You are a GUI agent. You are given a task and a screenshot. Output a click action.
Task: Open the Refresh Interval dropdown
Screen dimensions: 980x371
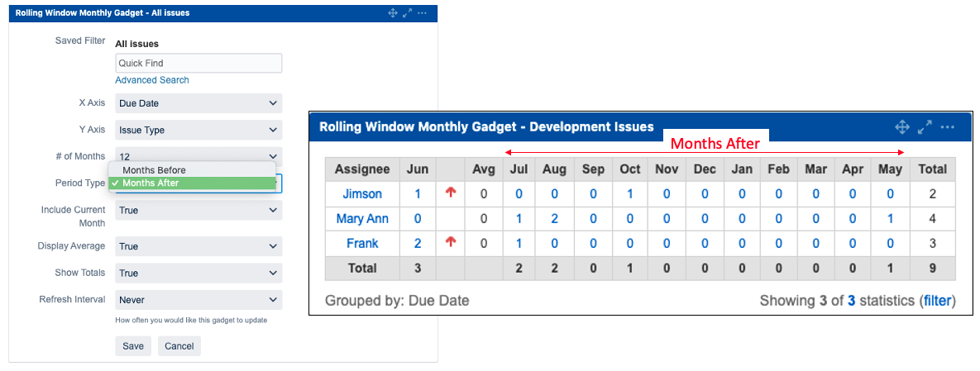pyautogui.click(x=198, y=300)
